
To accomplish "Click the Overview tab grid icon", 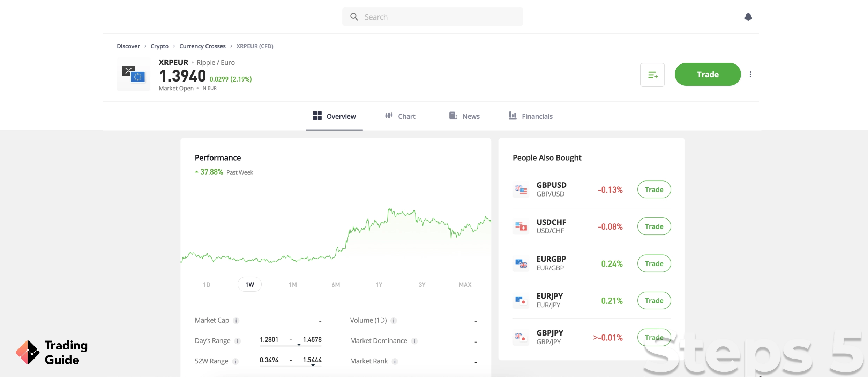I will [x=317, y=116].
